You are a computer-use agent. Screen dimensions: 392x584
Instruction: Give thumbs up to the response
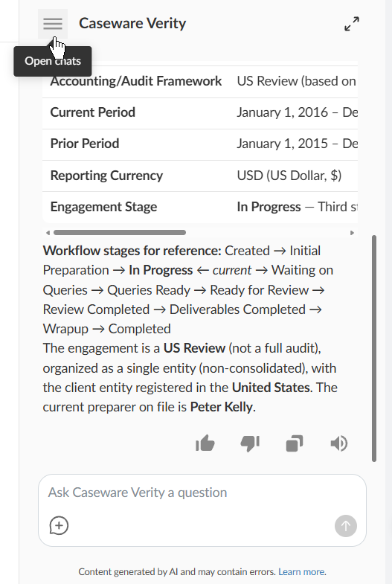[205, 443]
